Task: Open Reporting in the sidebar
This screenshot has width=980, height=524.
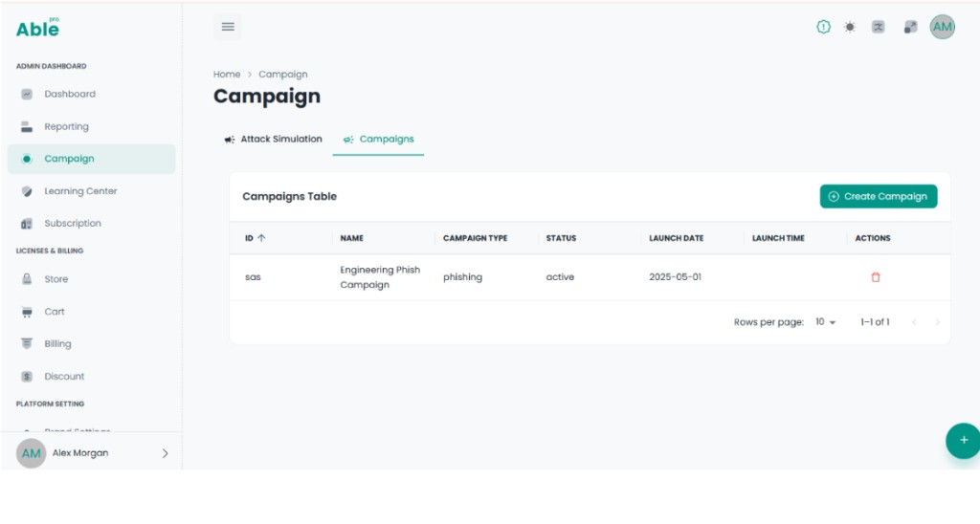Action: tap(91, 127)
